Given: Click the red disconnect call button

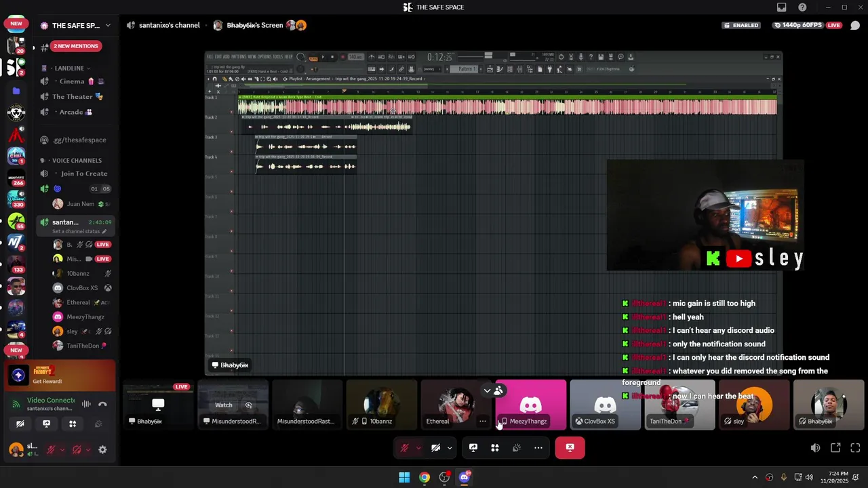Looking at the screenshot, I should pyautogui.click(x=570, y=448).
